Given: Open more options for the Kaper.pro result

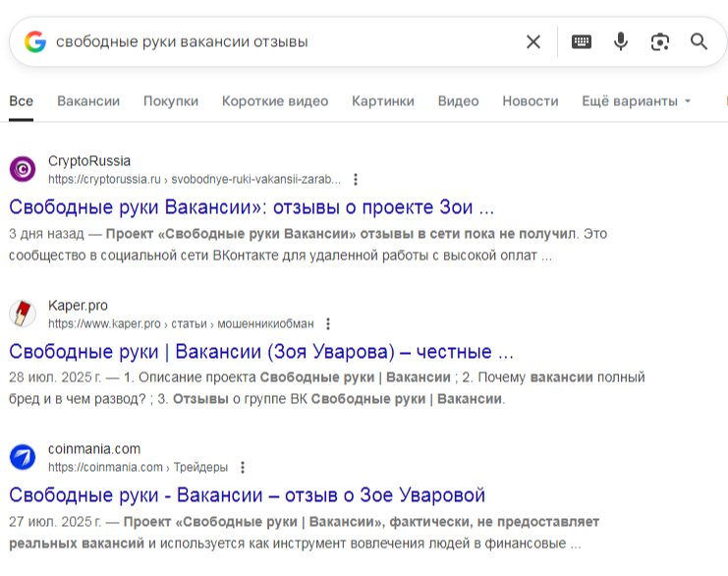Looking at the screenshot, I should coord(328,323).
